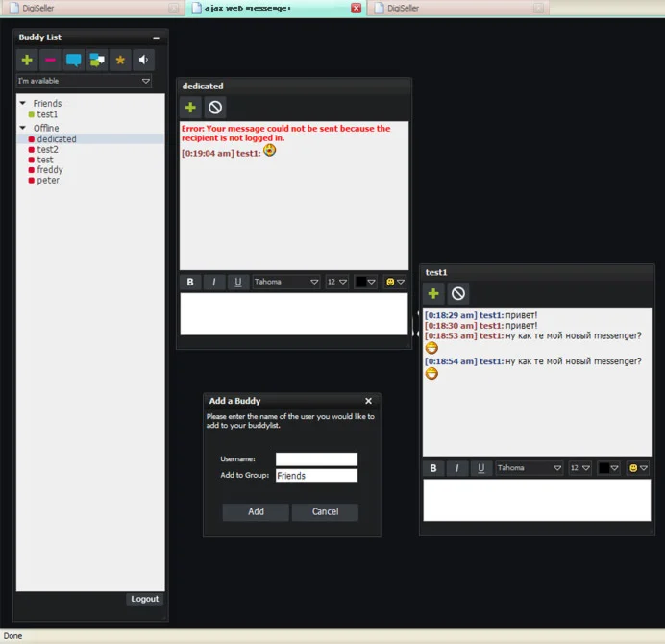This screenshot has width=665, height=644.
Task: Toggle underline in test1 chat window
Action: pos(480,468)
